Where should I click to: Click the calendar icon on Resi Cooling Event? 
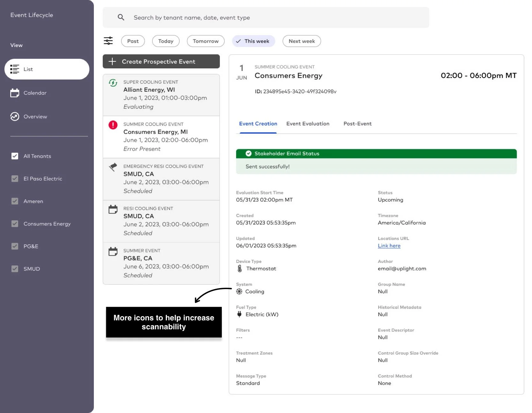pyautogui.click(x=113, y=209)
